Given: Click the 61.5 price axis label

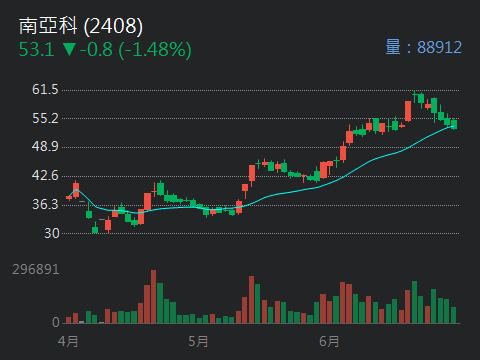Looking at the screenshot, I should click(x=45, y=89).
